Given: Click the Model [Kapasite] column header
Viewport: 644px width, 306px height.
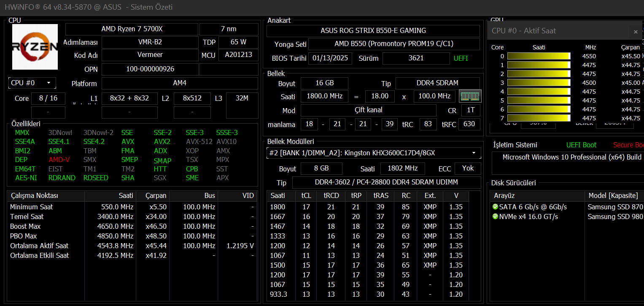Looking at the screenshot, I should (x=614, y=196).
